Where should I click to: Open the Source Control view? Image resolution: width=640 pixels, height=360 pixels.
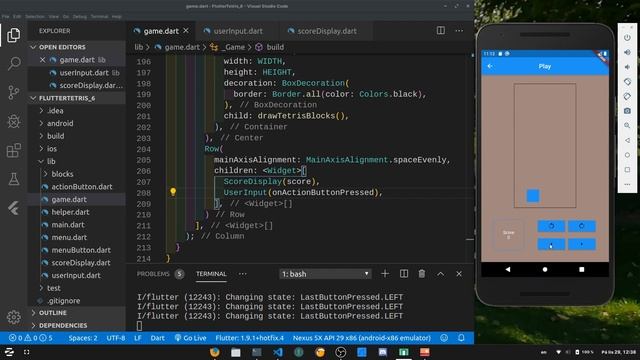[13, 93]
